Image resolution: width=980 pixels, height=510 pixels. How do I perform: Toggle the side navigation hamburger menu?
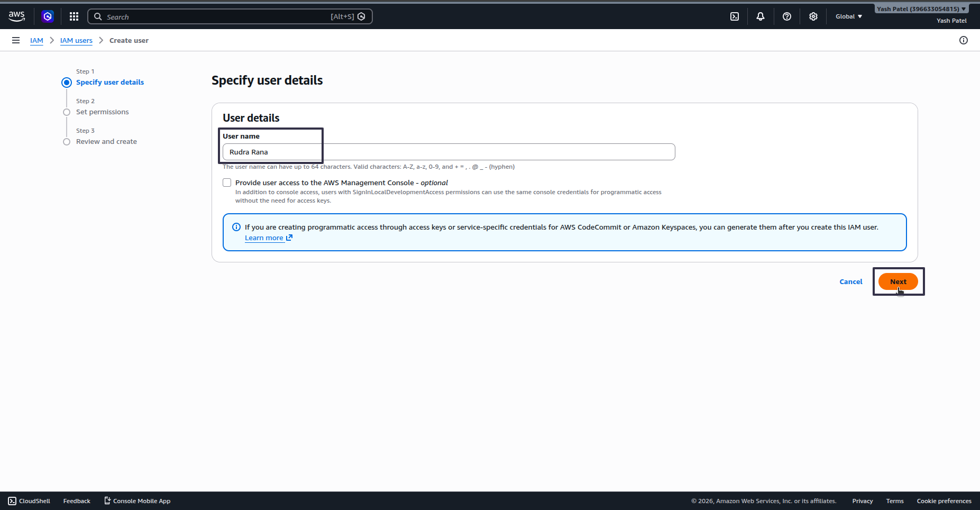click(16, 40)
